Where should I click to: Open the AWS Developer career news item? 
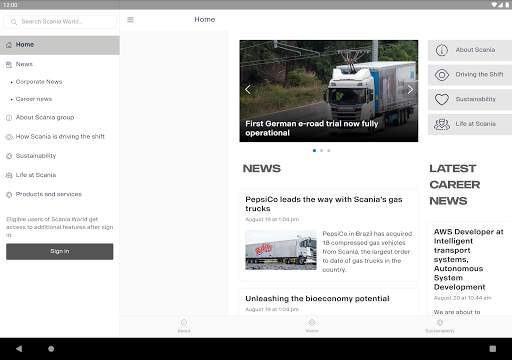click(x=469, y=259)
